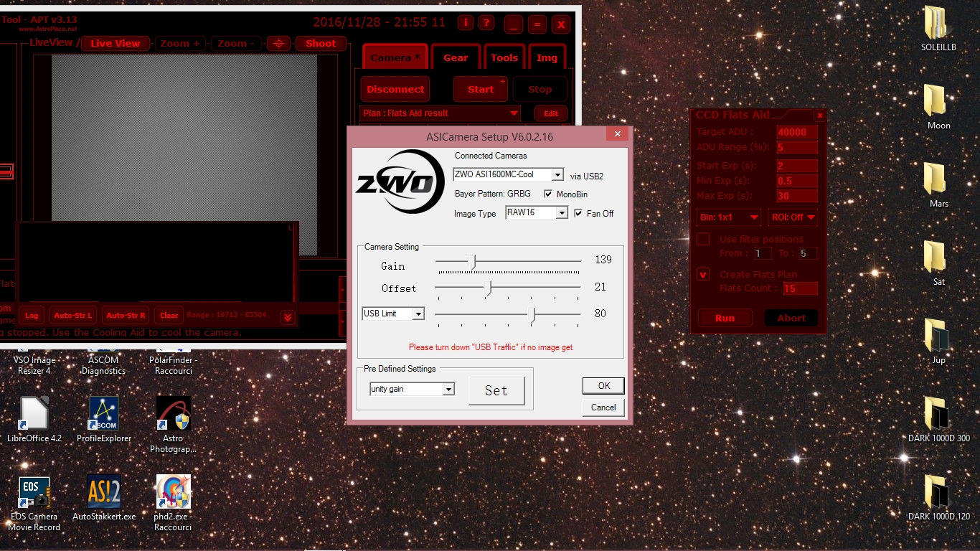Switch to the Gear tab in APT
The height and width of the screenshot is (551, 980).
pyautogui.click(x=456, y=57)
